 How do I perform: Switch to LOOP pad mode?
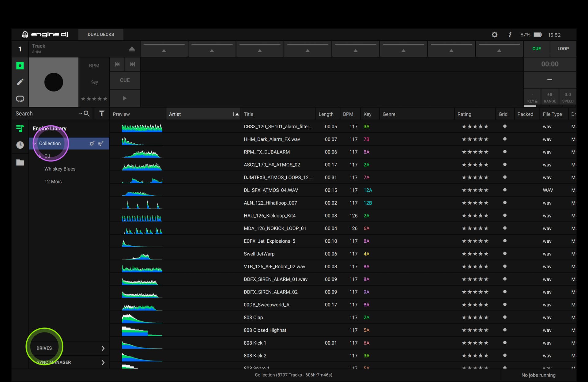tap(563, 49)
